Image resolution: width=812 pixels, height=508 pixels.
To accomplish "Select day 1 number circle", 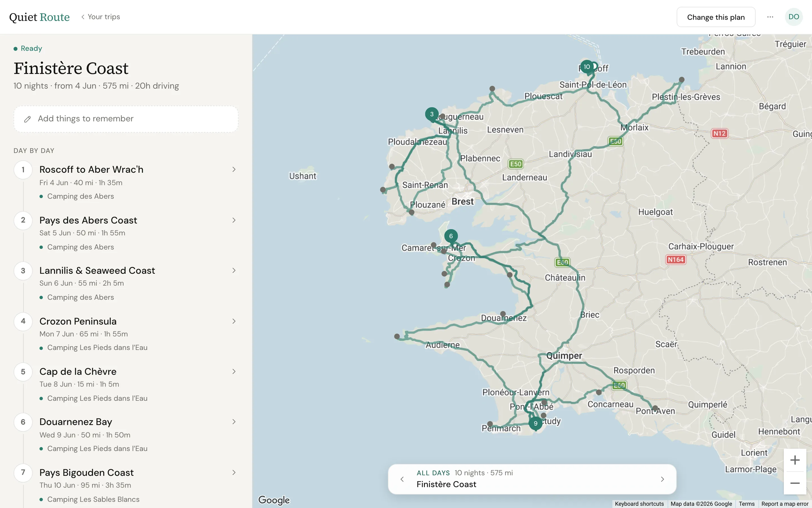I will tap(23, 170).
